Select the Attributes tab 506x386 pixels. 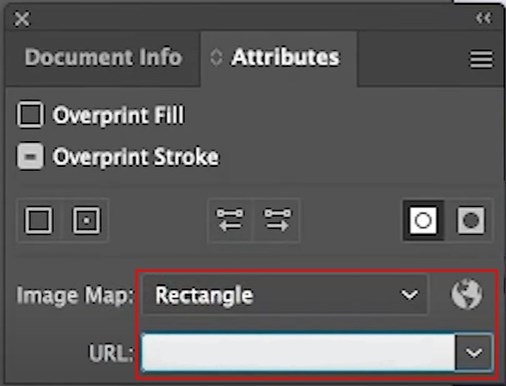(285, 57)
